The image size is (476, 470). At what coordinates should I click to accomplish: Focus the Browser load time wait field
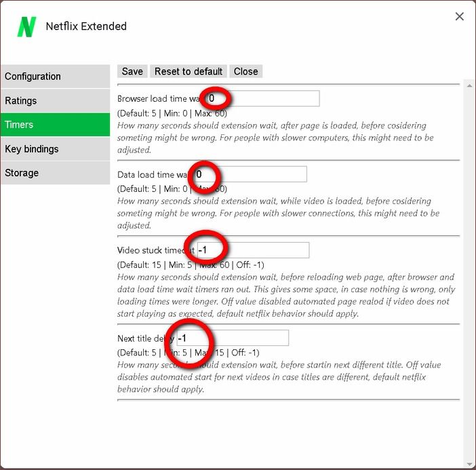263,98
